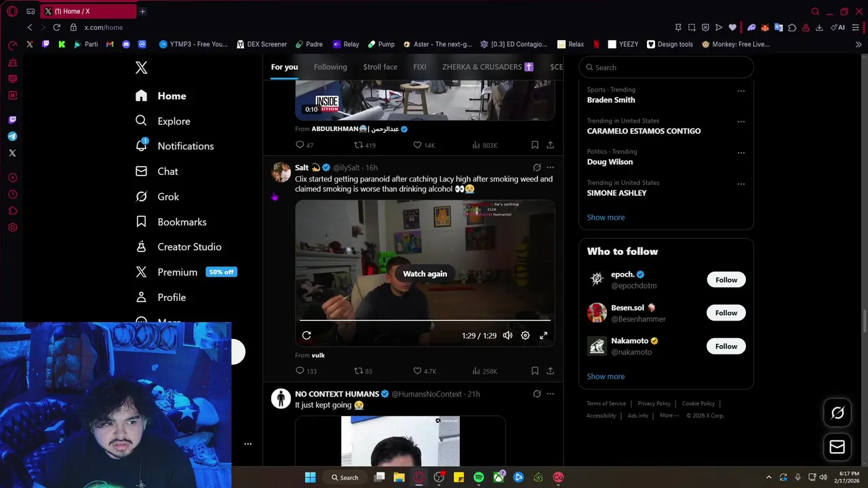Switch to the FIXI tab
Viewport: 868px width, 488px height.
click(x=420, y=67)
